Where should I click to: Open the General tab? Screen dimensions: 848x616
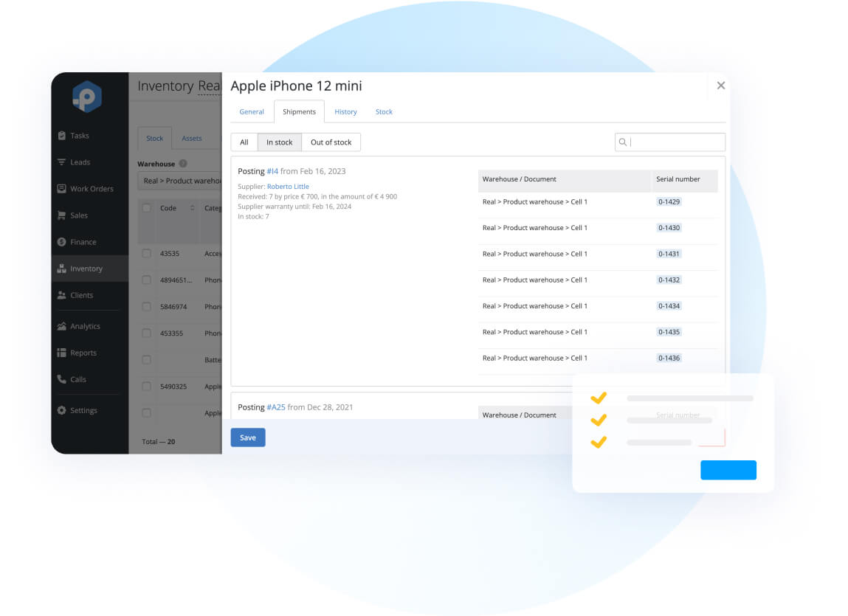click(252, 112)
